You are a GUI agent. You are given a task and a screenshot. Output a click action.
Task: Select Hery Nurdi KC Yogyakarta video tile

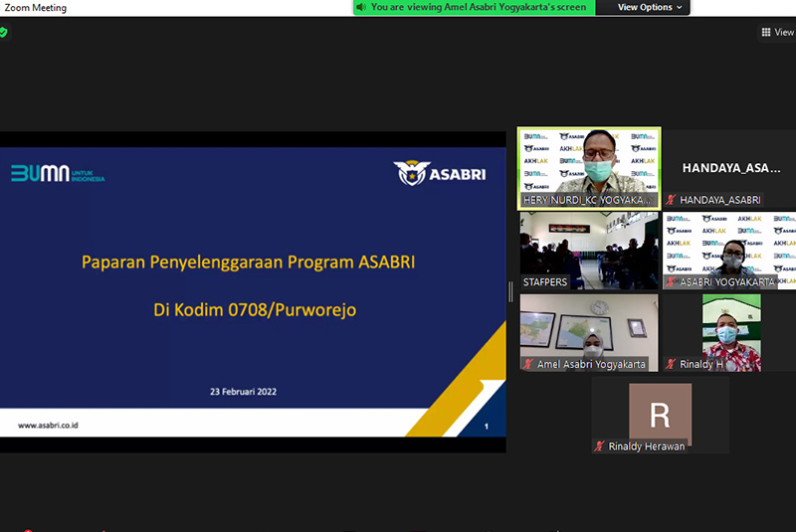click(589, 168)
